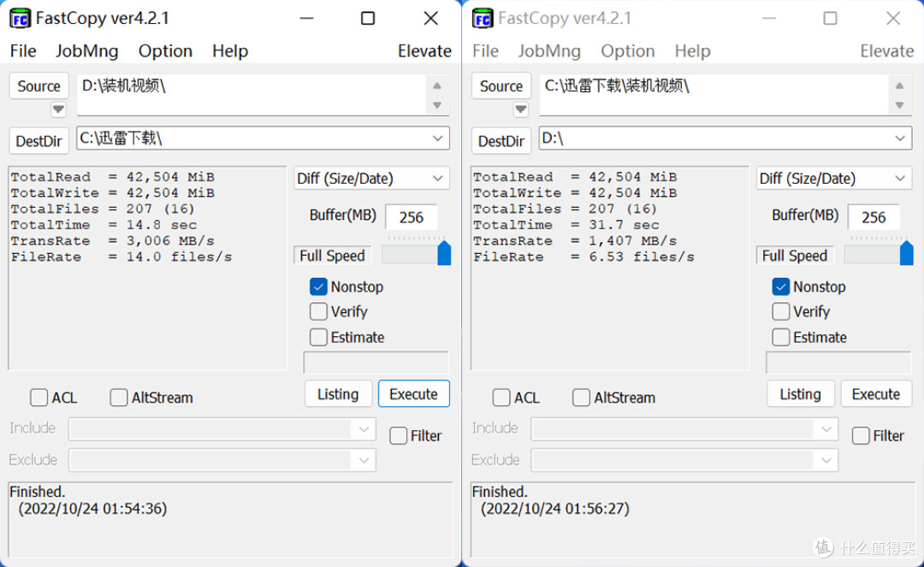Open JobMng menu in left window
The height and width of the screenshot is (567, 924).
[x=87, y=51]
